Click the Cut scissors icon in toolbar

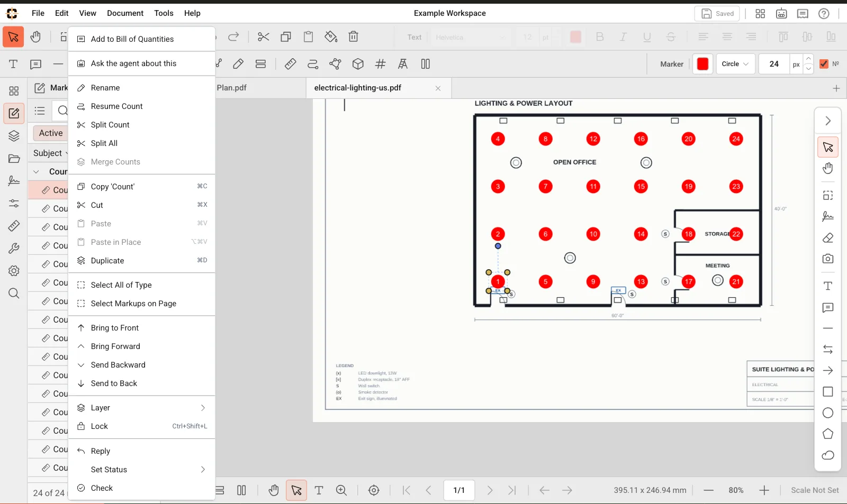pos(263,37)
